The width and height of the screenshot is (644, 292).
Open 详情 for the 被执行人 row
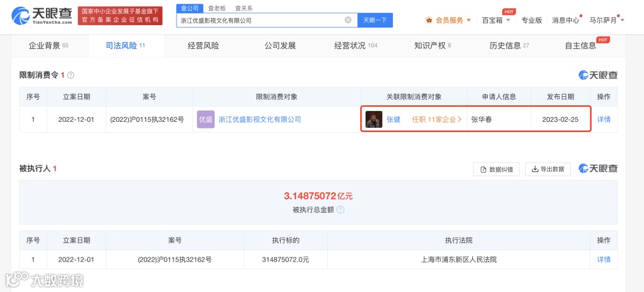point(603,260)
